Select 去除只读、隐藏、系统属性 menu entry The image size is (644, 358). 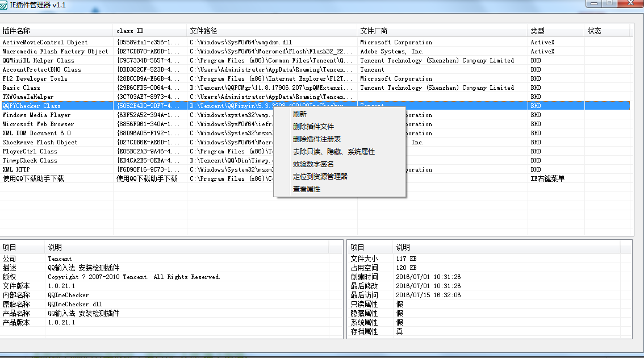point(333,152)
